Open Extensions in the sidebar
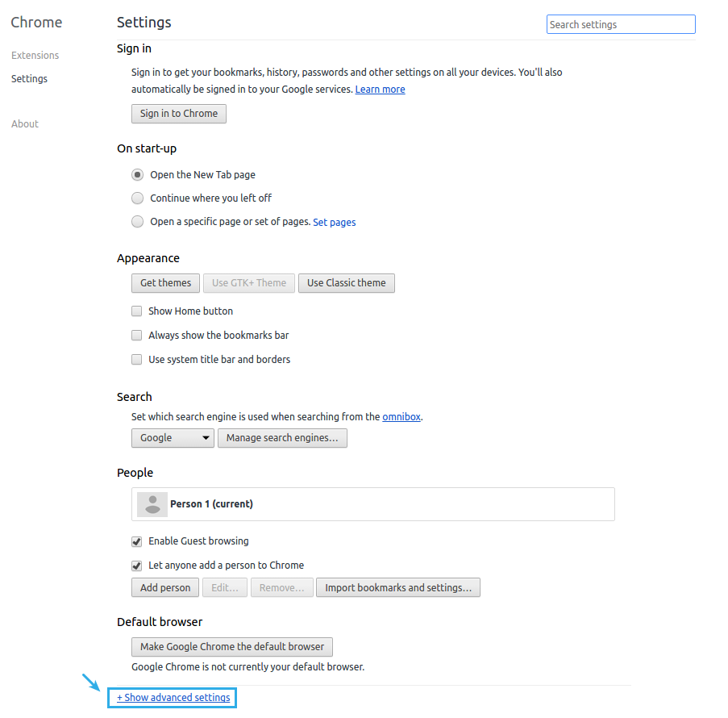Image resolution: width=728 pixels, height=718 pixels. (35, 56)
